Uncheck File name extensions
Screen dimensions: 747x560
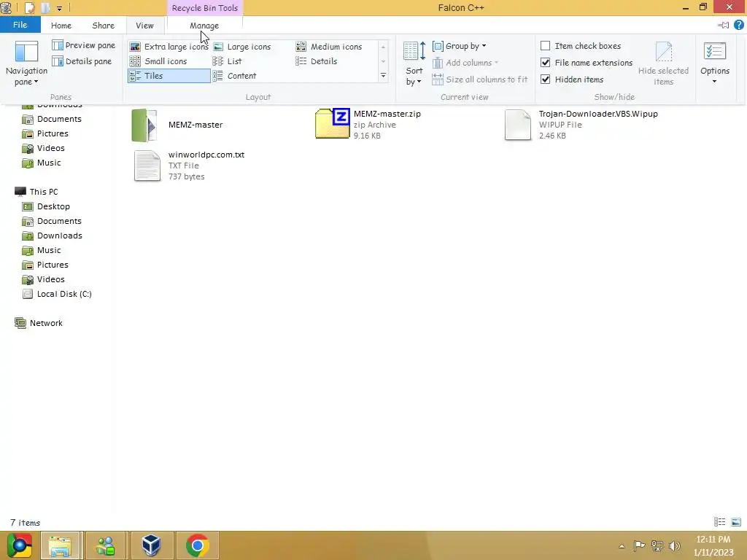tap(546, 63)
